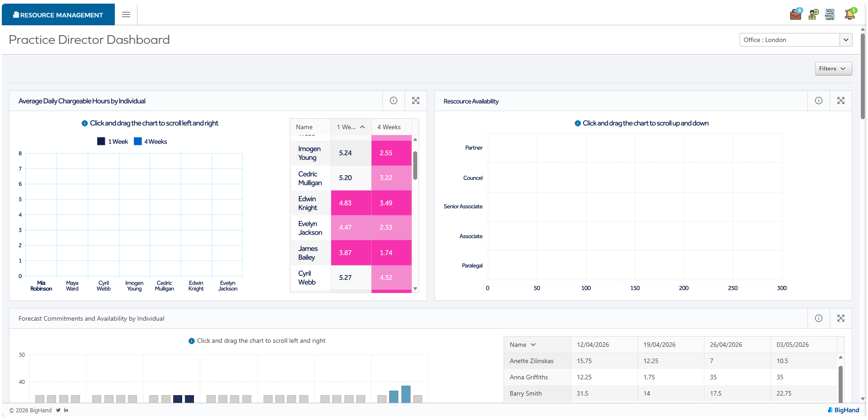Toggle the hamburger navigation menu
Image resolution: width=868 pixels, height=420 pixels.
pos(126,14)
